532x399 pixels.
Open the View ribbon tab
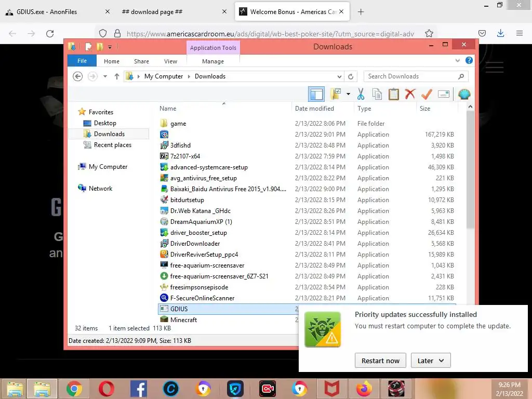click(x=170, y=61)
